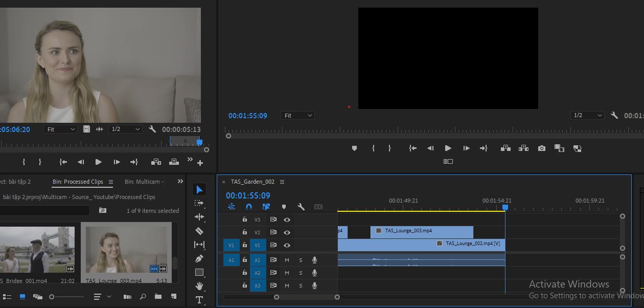Toggle Linked Selection in timeline
The width and height of the screenshot is (644, 308).
pyautogui.click(x=266, y=207)
